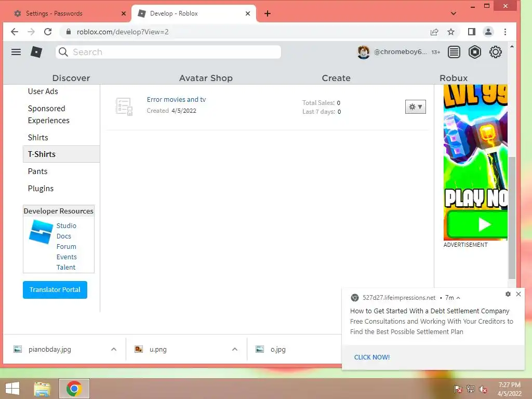Select Plugins in sidebar

(41, 189)
